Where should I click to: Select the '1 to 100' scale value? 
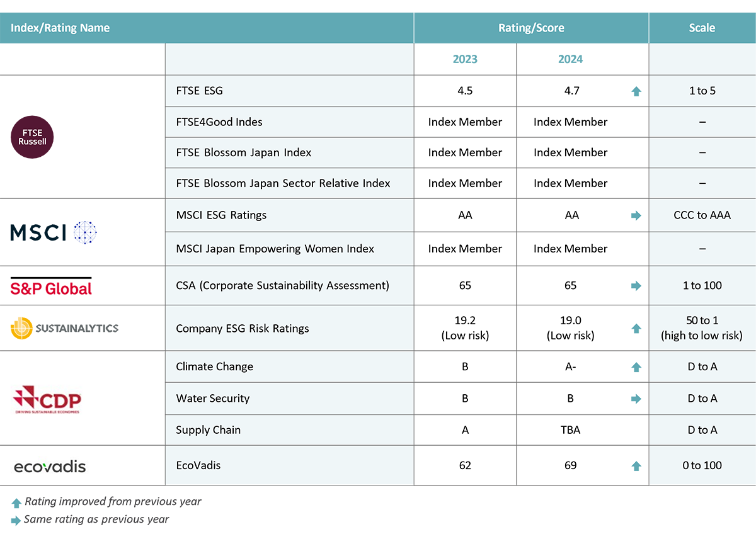coord(702,285)
